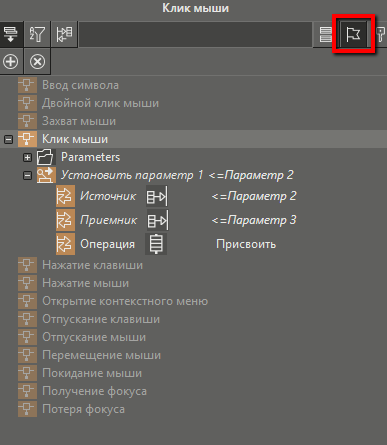Toggle the A-Z filter funnel icon
This screenshot has width=387, height=445.
37,34
